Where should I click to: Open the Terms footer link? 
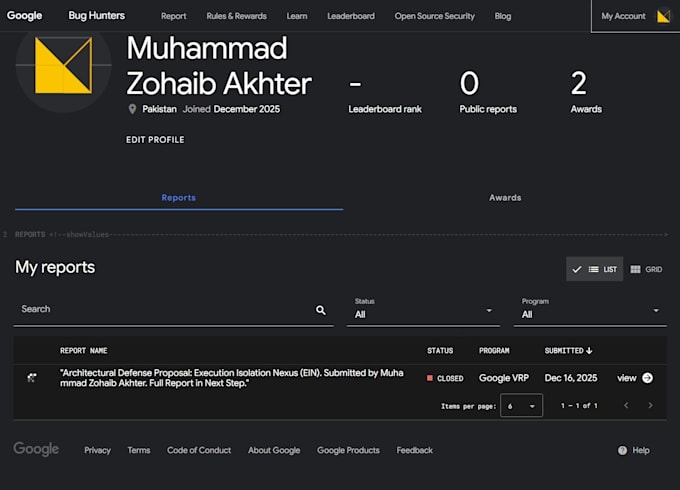pyautogui.click(x=139, y=450)
